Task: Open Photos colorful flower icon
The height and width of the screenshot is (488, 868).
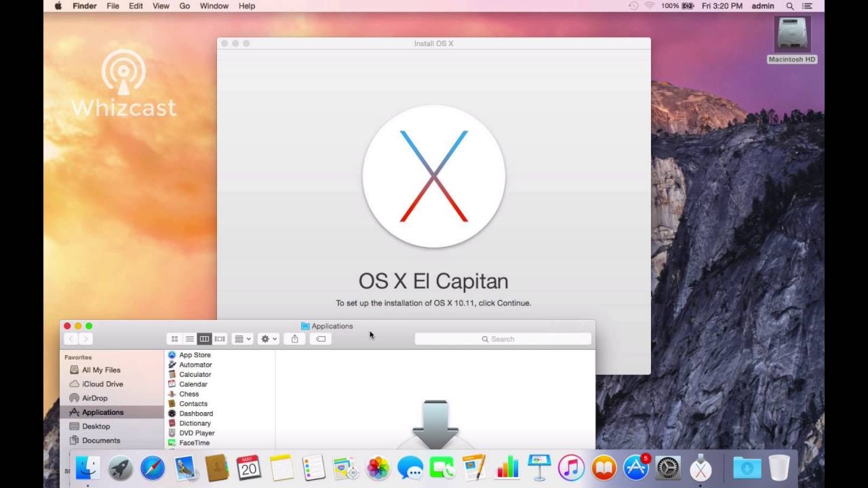Action: pyautogui.click(x=378, y=468)
